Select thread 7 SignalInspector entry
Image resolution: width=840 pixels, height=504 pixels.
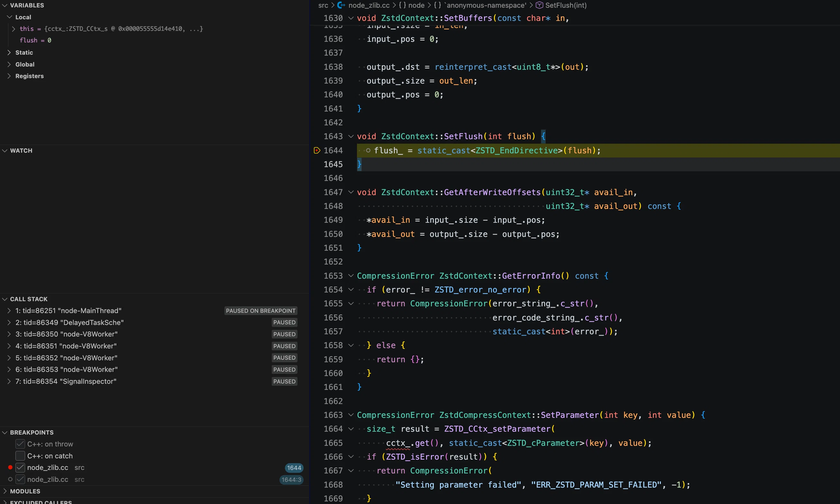66,382
